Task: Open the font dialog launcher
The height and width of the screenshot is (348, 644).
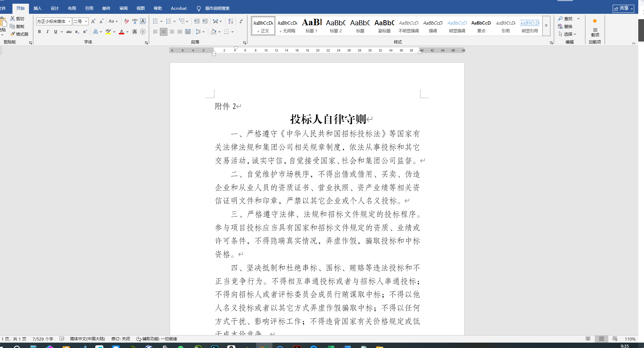Action: point(146,43)
